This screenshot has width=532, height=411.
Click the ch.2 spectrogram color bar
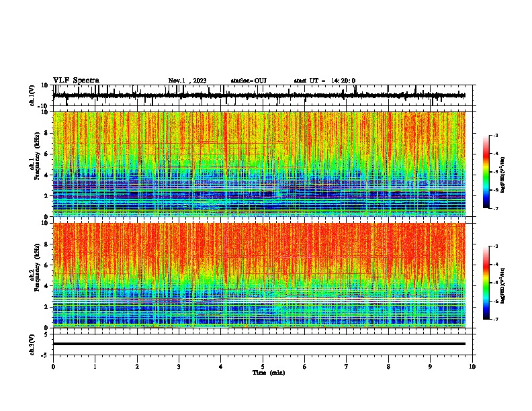click(x=486, y=283)
